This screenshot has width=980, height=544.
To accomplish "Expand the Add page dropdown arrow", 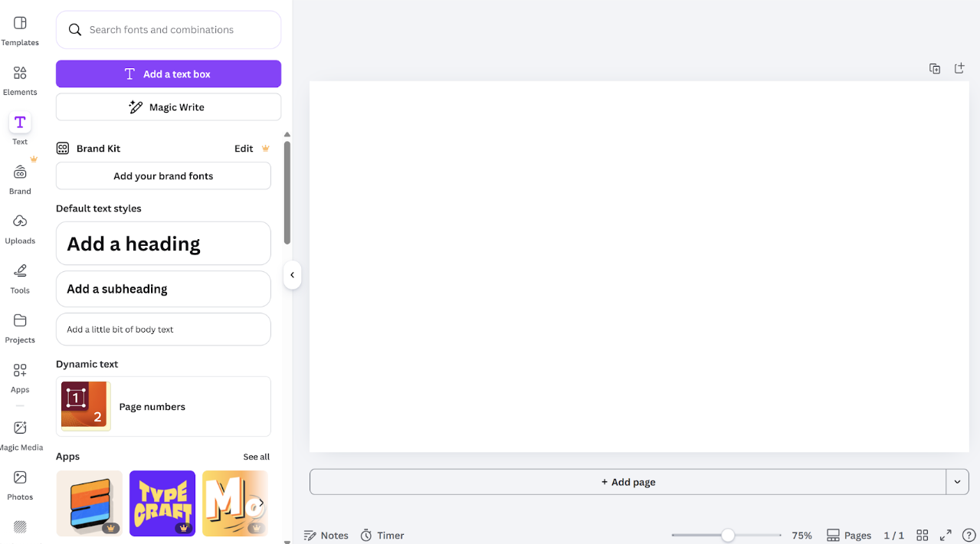I will 957,482.
